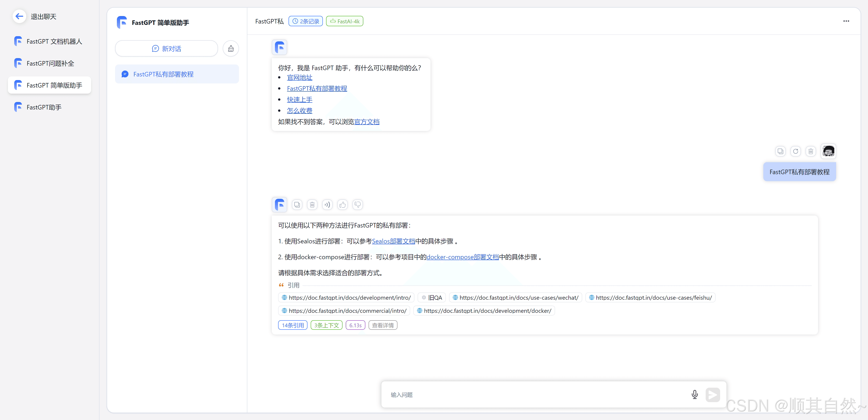The height and width of the screenshot is (420, 868).
Task: Regenerate the user's question response
Action: (796, 151)
